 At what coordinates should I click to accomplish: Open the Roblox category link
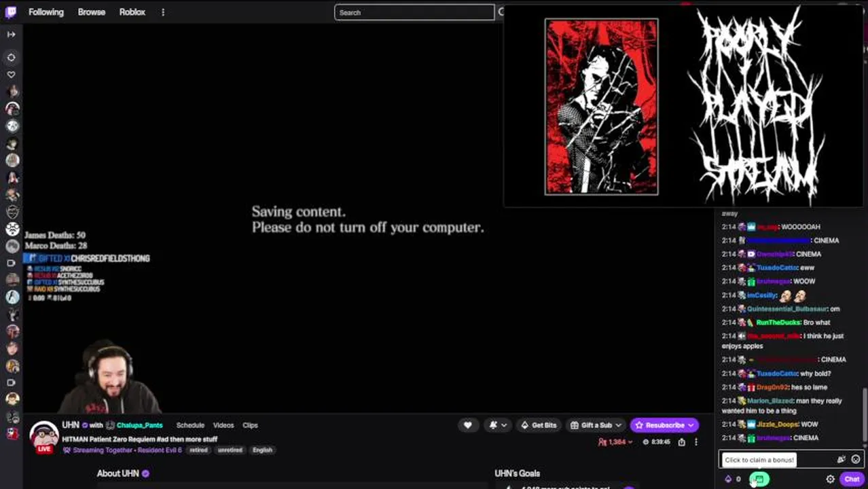[132, 12]
